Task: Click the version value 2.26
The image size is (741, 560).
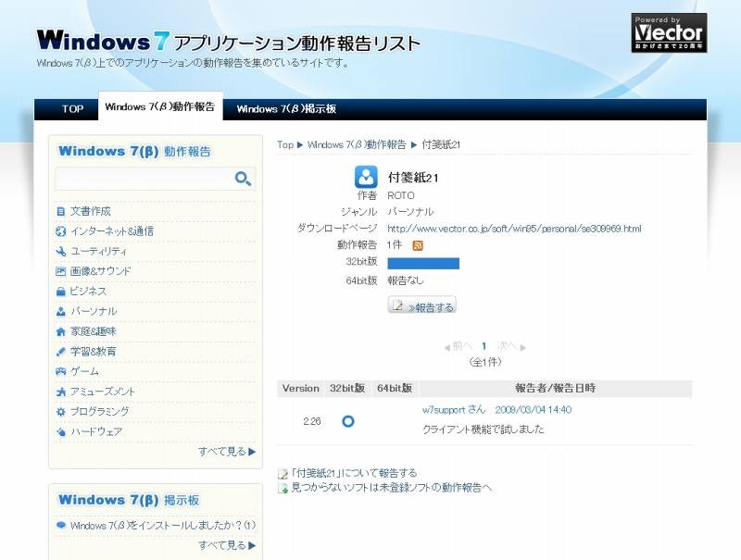Action: point(312,422)
